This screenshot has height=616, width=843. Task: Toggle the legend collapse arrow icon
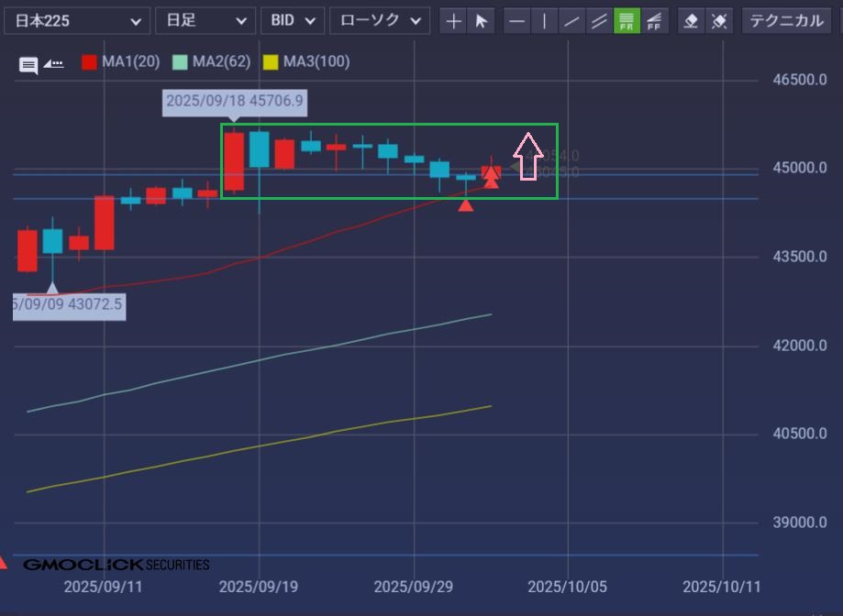[53, 63]
